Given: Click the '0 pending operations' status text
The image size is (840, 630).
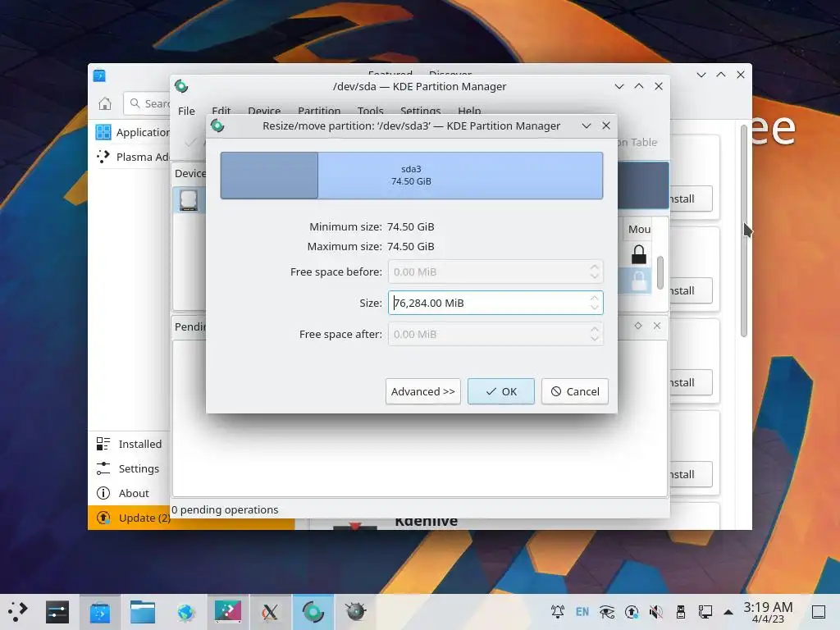Looking at the screenshot, I should tap(225, 510).
